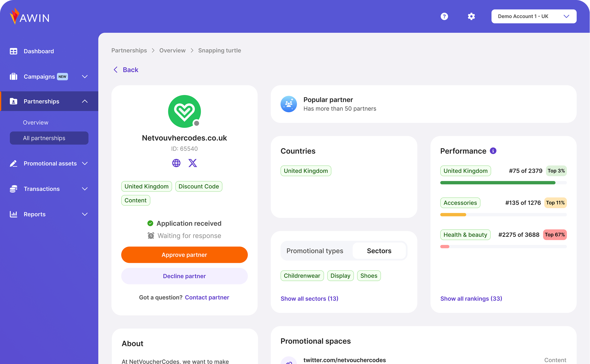
Task: Click the Performance info icon
Action: pyautogui.click(x=493, y=151)
